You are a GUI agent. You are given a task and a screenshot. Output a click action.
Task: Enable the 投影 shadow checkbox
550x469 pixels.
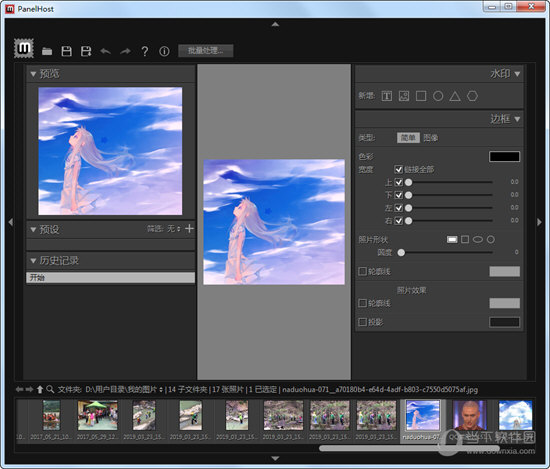(x=362, y=322)
